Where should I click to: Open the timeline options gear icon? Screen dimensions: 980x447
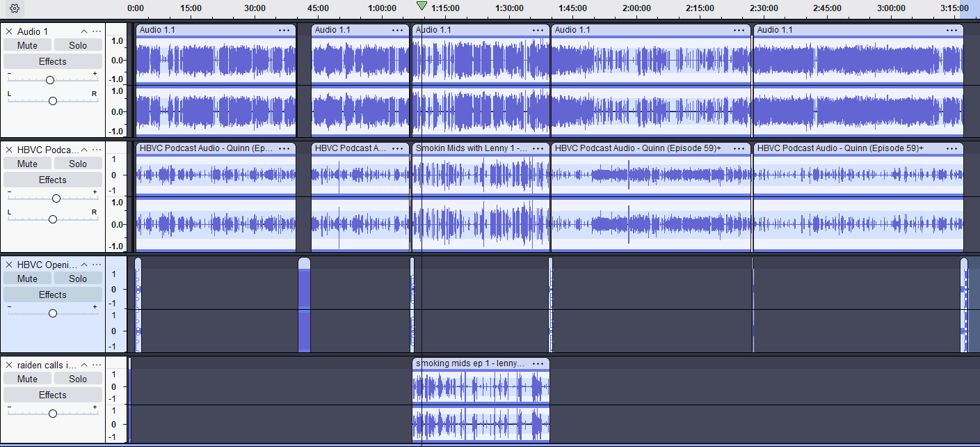[14, 9]
